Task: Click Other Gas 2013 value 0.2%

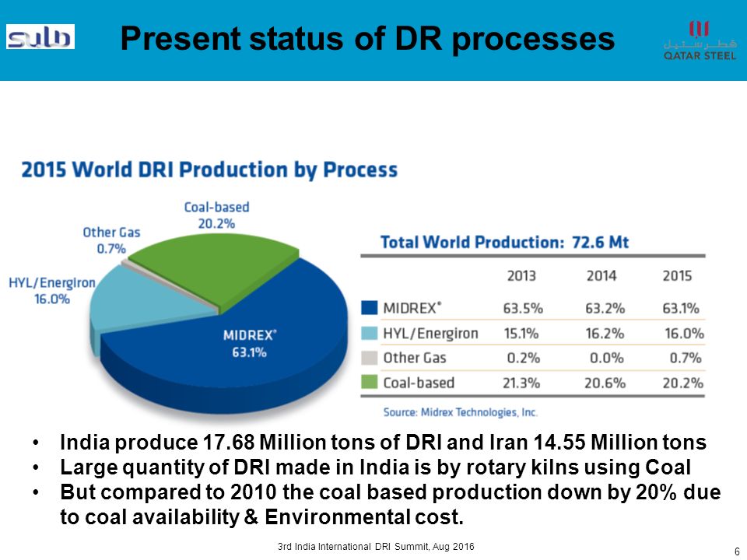Action: pyautogui.click(x=523, y=358)
